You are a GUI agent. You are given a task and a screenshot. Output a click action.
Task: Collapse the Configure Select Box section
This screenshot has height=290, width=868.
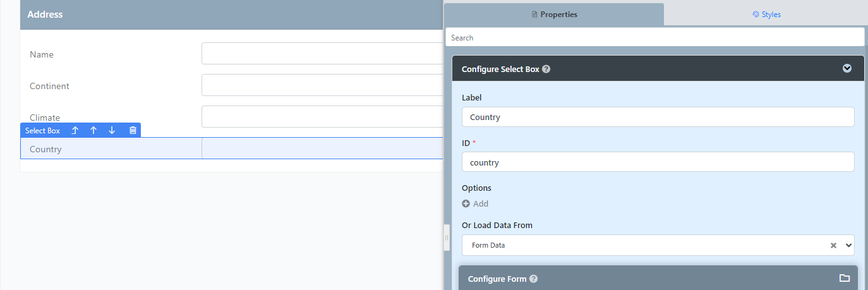(847, 68)
